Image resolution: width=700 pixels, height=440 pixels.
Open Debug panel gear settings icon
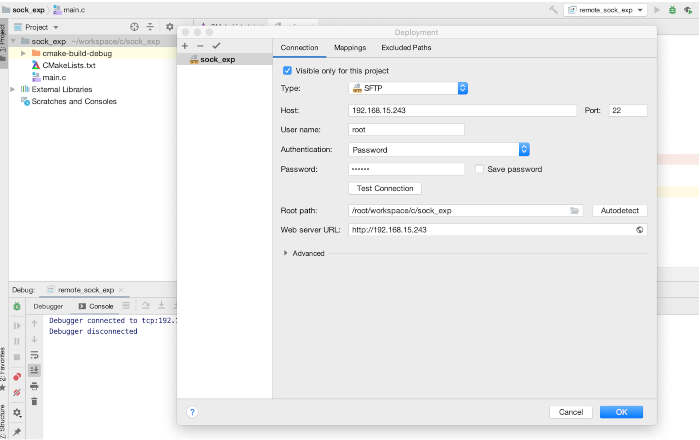pos(17,413)
